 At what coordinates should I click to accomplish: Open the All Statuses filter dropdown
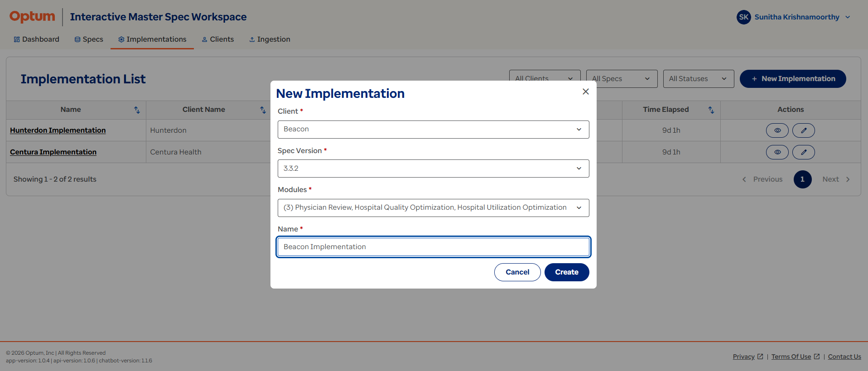[x=699, y=79]
